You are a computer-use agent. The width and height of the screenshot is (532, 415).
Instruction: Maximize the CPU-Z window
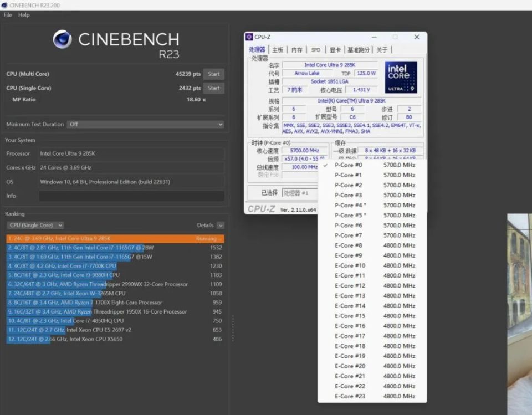pos(395,37)
